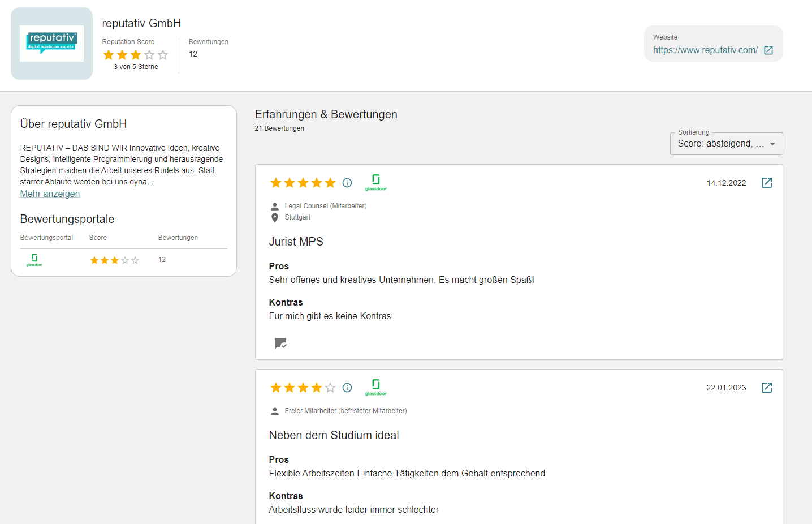
Task: Click the comment checkmark icon under Jurist MPS
Action: point(280,343)
